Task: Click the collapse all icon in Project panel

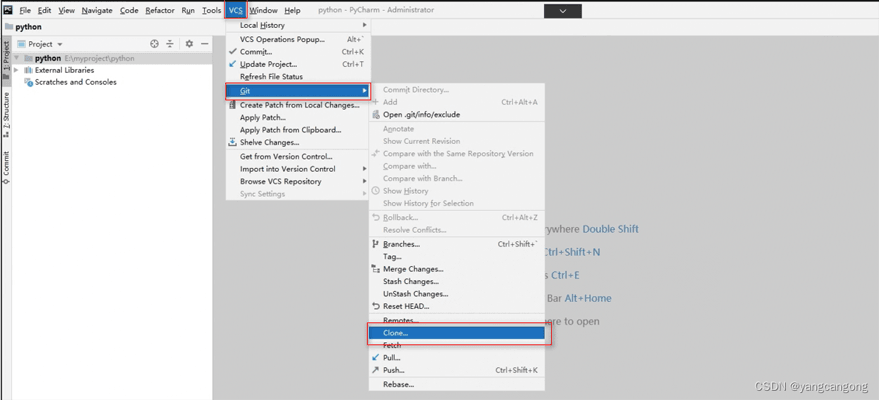Action: (170, 44)
